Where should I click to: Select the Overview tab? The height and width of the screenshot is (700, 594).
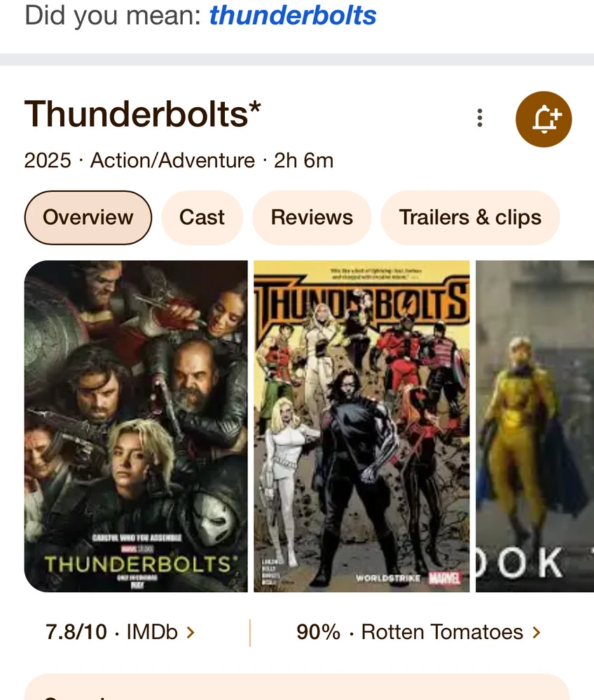(88, 217)
